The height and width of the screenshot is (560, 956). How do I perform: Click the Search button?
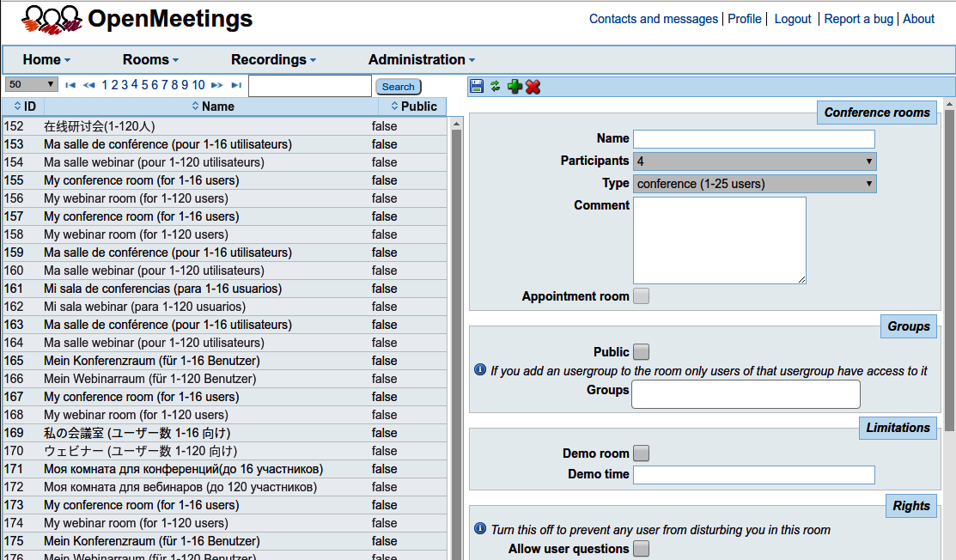tap(399, 87)
